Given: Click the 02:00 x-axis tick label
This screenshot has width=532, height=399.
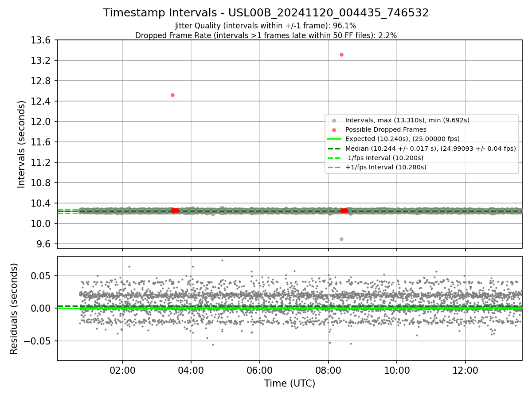Looking at the screenshot, I should pos(122,370).
